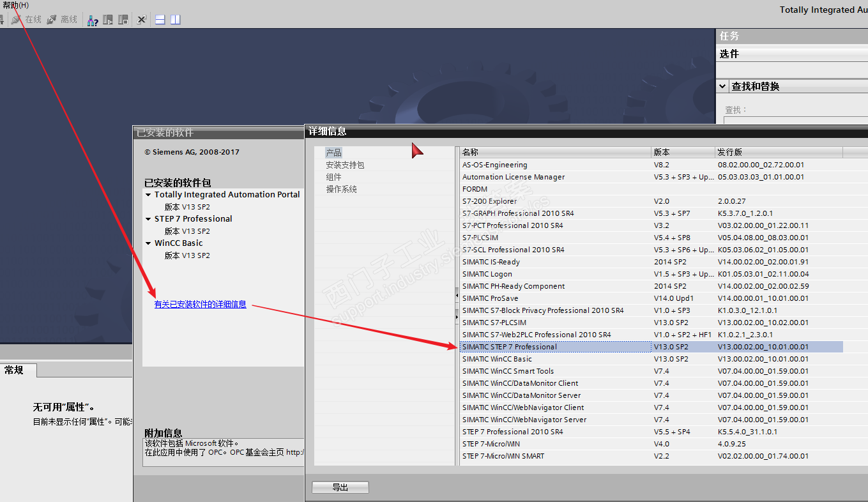Select SIMATIC S7-Block Privacy Professional 2010 SR4
The height and width of the screenshot is (502, 868).
point(651,310)
